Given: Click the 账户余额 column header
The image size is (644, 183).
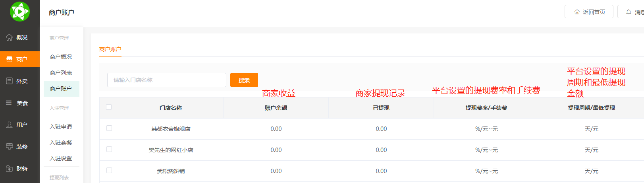Looking at the screenshot, I should (276, 108).
